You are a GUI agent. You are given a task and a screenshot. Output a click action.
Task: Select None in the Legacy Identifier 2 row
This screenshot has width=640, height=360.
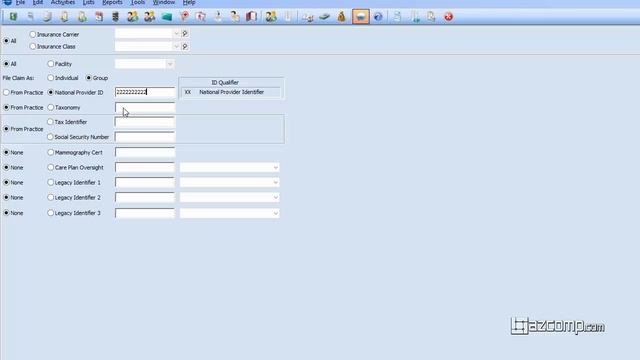coord(6,198)
